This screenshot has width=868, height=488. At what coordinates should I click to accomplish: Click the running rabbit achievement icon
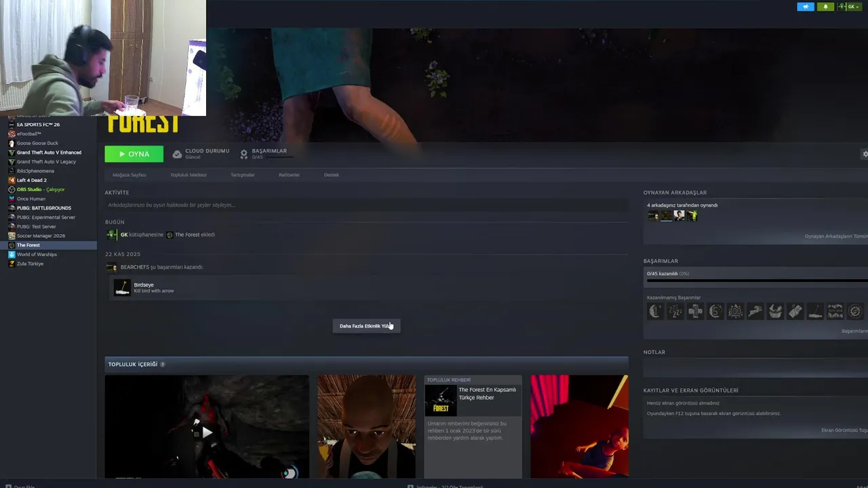755,311
